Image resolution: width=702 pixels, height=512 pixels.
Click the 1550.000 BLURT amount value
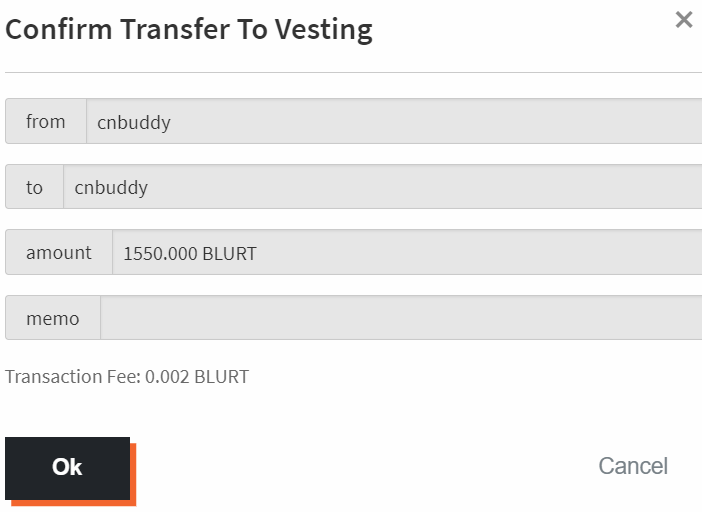[x=190, y=254]
